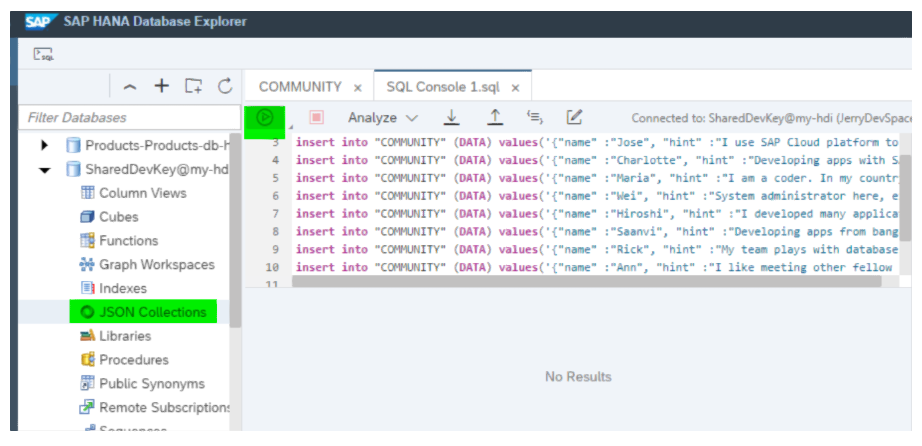The image size is (922, 446).
Task: Click the horizontal scrollbar of the SQL editor
Action: [x=586, y=281]
